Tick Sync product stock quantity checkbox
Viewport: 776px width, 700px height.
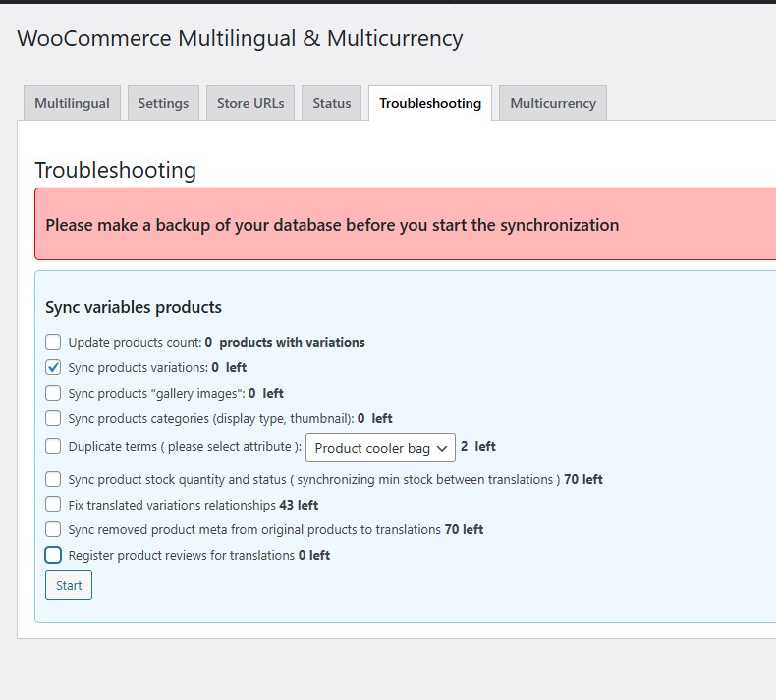pos(53,479)
